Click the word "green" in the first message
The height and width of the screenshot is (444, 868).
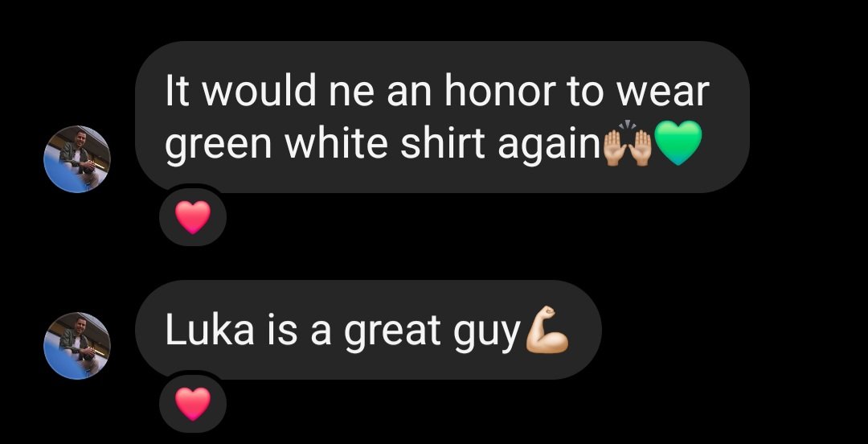(219, 146)
